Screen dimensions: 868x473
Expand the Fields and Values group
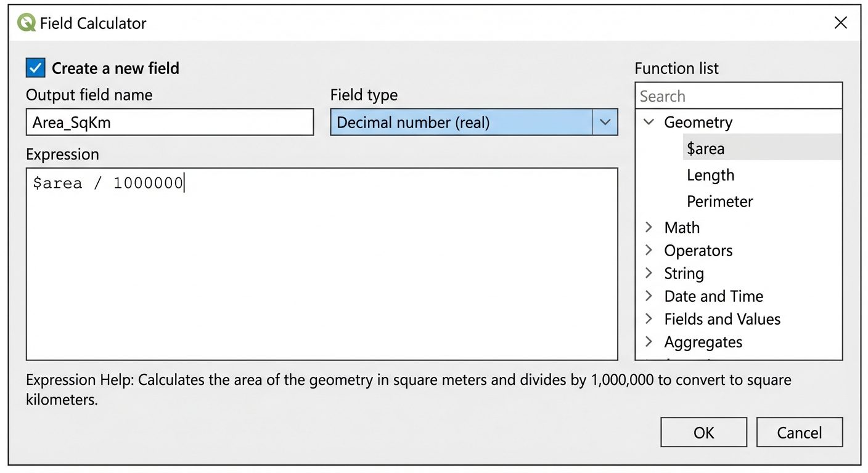pyautogui.click(x=649, y=318)
